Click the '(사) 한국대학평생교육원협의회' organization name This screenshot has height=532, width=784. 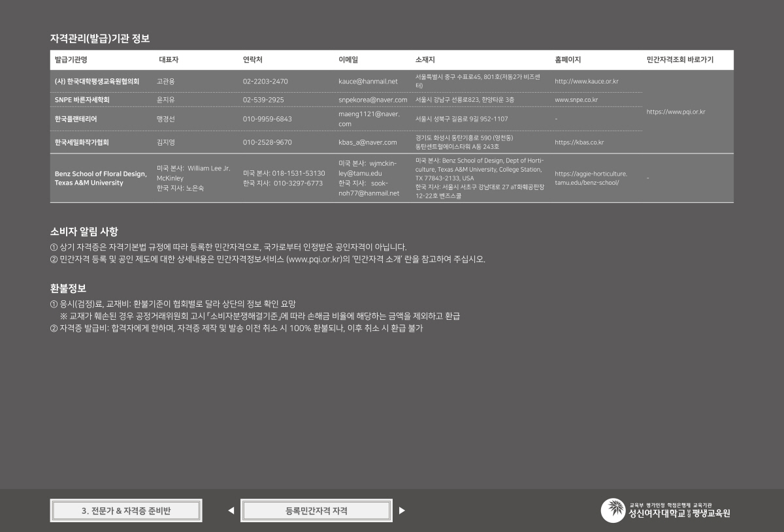click(x=97, y=82)
